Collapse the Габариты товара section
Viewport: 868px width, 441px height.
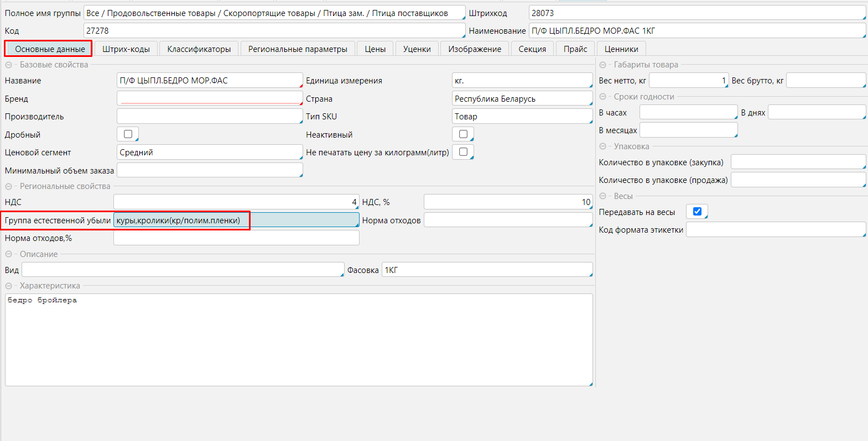point(603,65)
